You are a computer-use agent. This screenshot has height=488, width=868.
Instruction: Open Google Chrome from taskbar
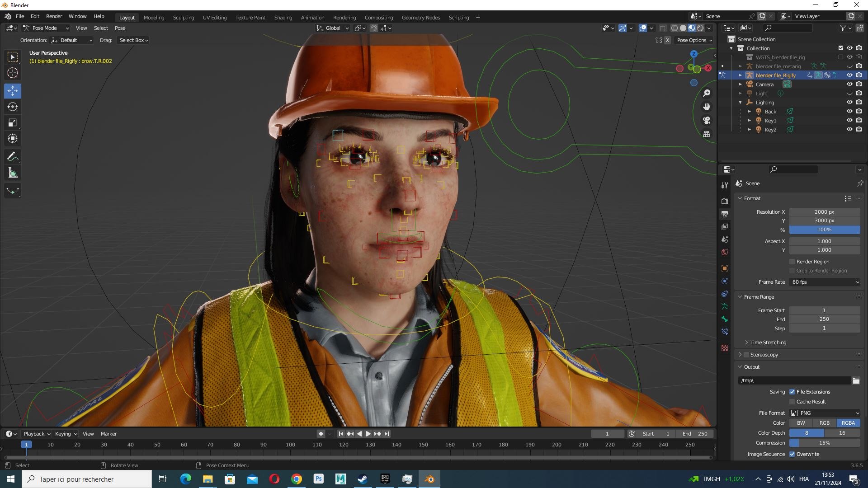[297, 479]
